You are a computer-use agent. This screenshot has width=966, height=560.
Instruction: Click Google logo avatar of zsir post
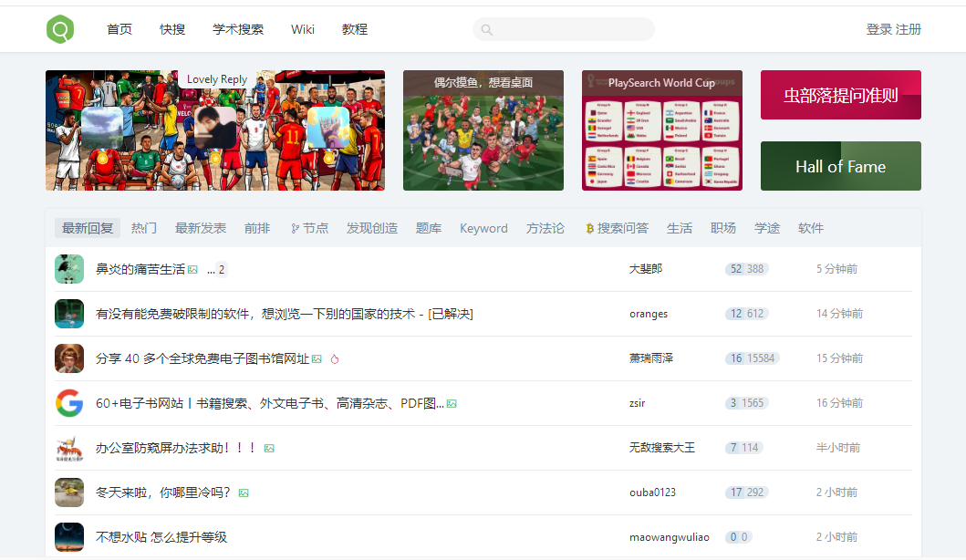coord(69,403)
